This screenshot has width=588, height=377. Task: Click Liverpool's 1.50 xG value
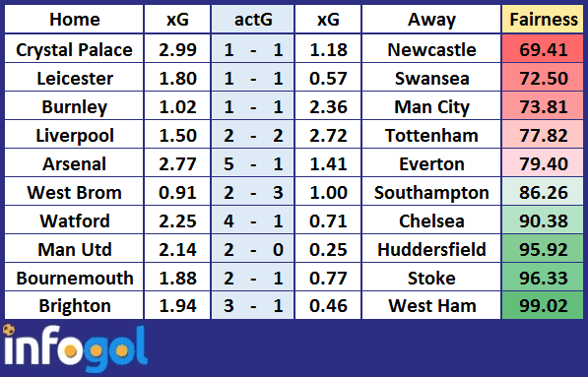pyautogui.click(x=177, y=135)
